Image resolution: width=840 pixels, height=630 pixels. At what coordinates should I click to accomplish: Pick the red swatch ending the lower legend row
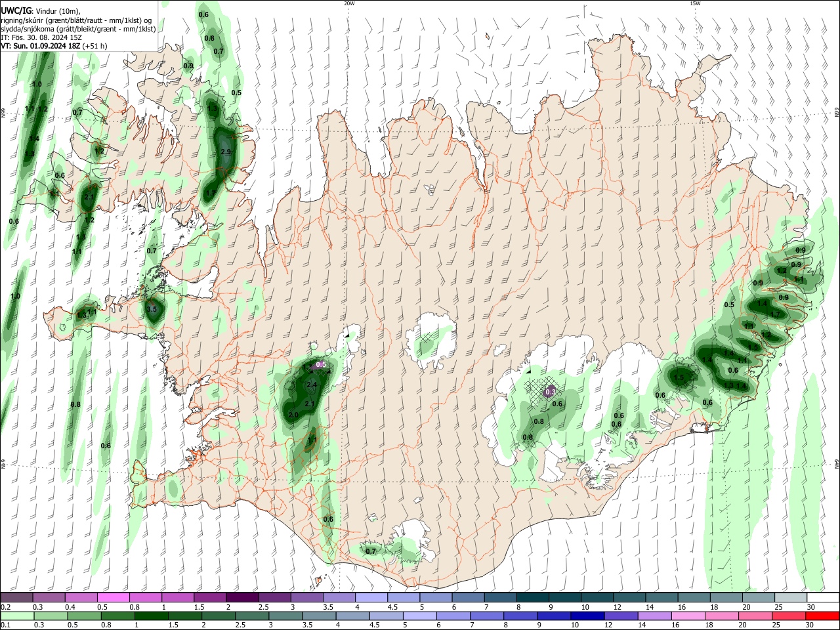[x=822, y=616]
